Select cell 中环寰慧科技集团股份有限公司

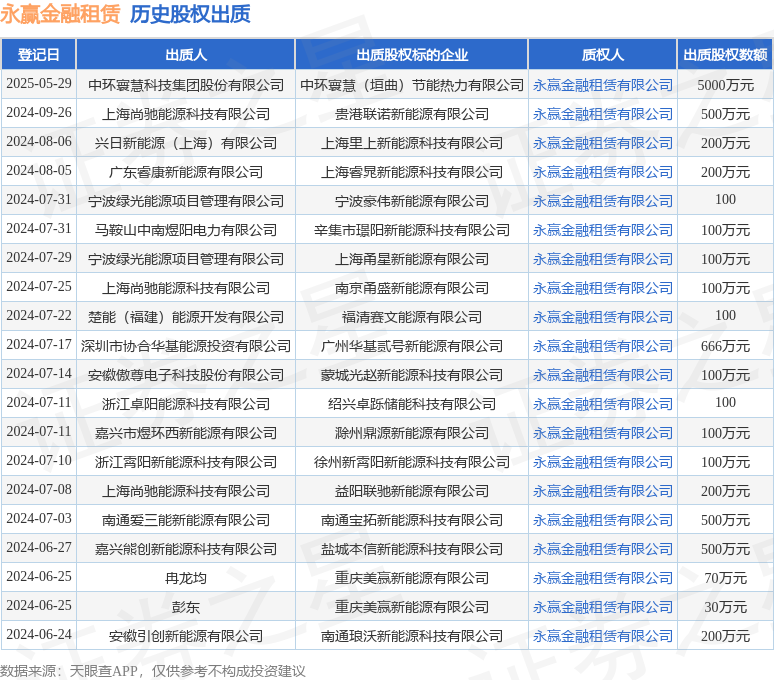[186, 85]
